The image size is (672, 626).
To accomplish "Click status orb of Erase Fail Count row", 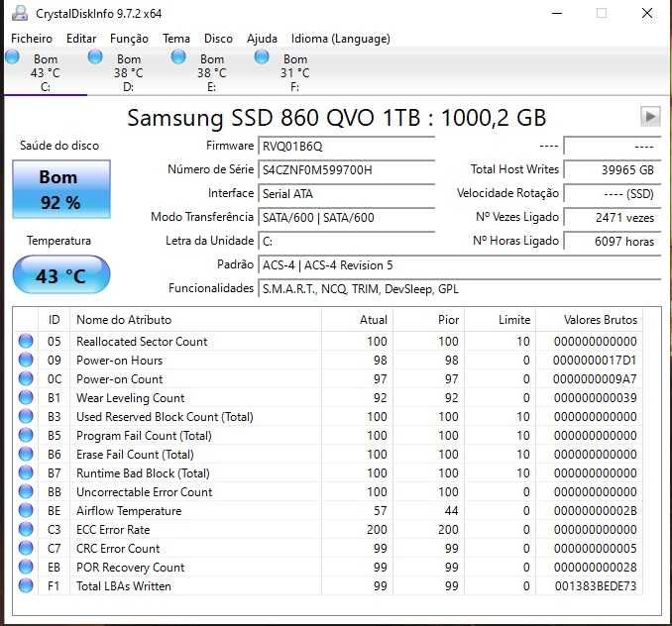I will click(26, 454).
